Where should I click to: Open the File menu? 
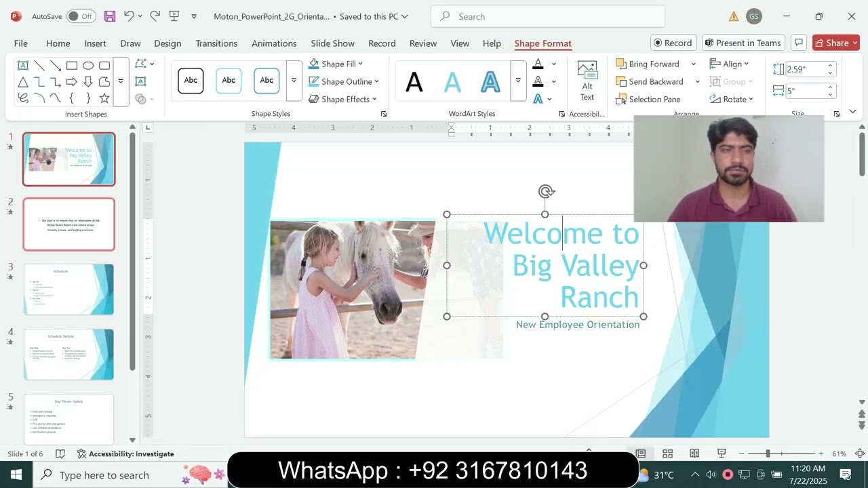tap(21, 43)
